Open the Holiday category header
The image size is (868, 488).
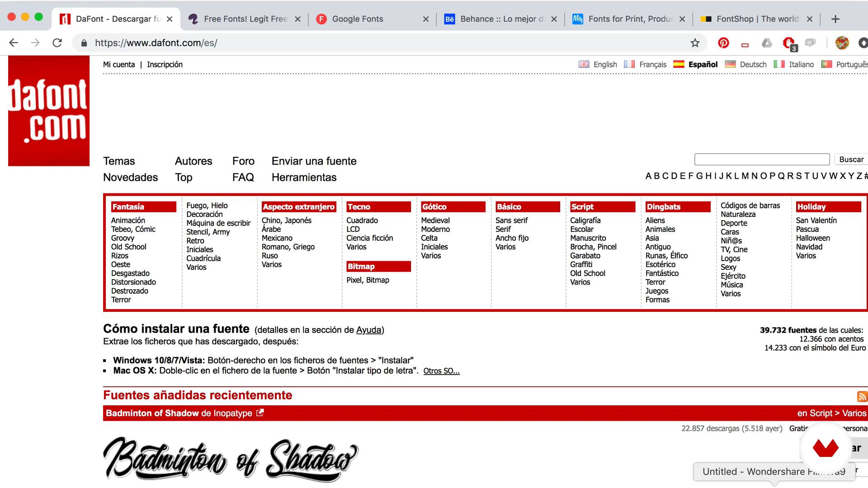coord(828,206)
